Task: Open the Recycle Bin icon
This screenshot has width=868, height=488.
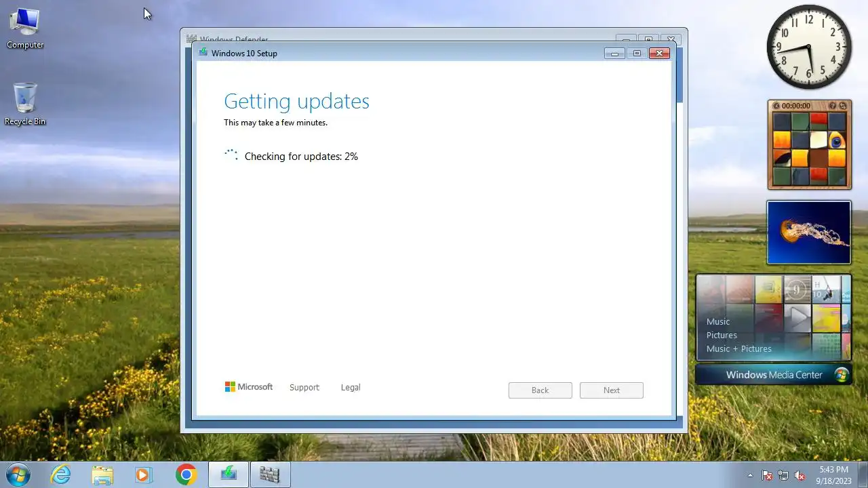Action: point(25,104)
